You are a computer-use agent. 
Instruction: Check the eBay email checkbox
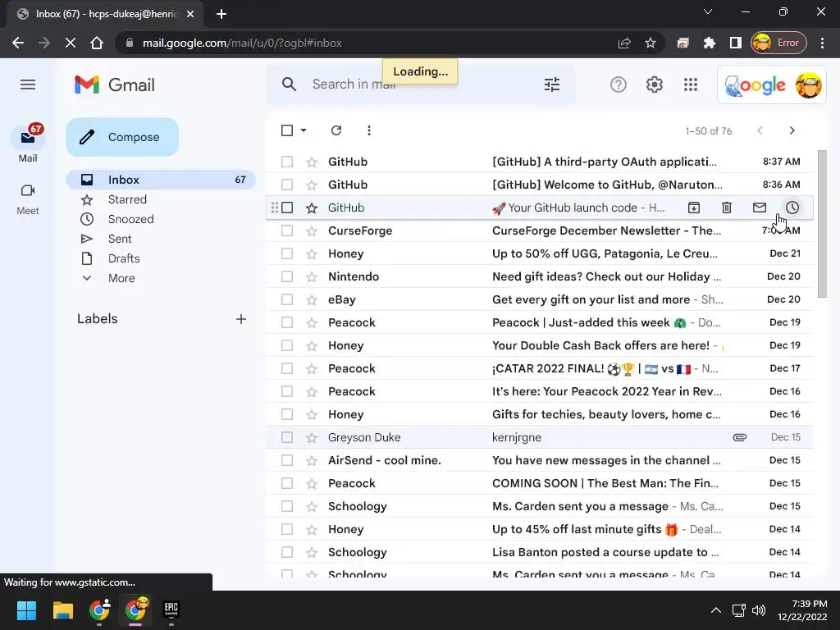coord(287,299)
